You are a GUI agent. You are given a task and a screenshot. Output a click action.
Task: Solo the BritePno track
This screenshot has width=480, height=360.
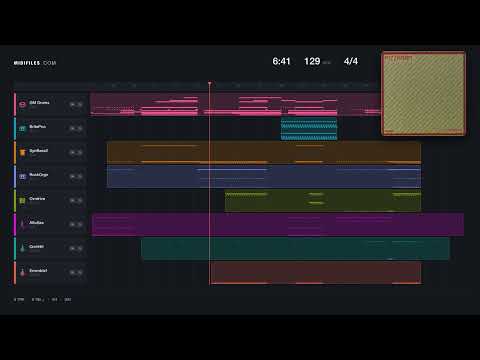[x=80, y=128]
